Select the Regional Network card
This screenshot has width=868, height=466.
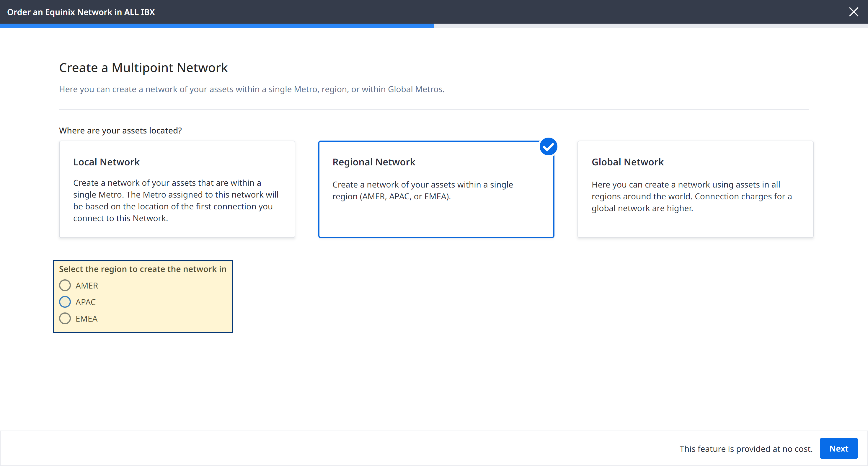[x=436, y=189]
